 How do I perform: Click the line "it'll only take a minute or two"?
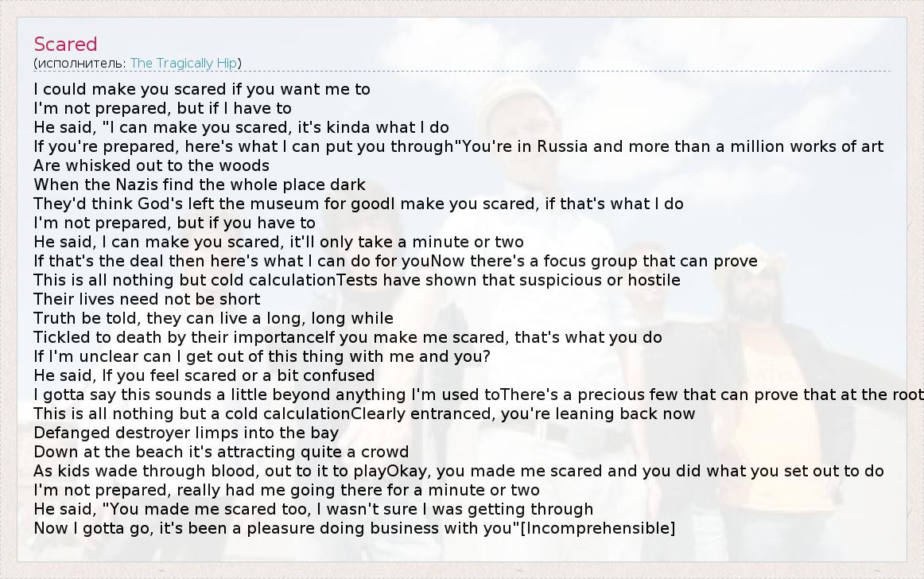[278, 242]
